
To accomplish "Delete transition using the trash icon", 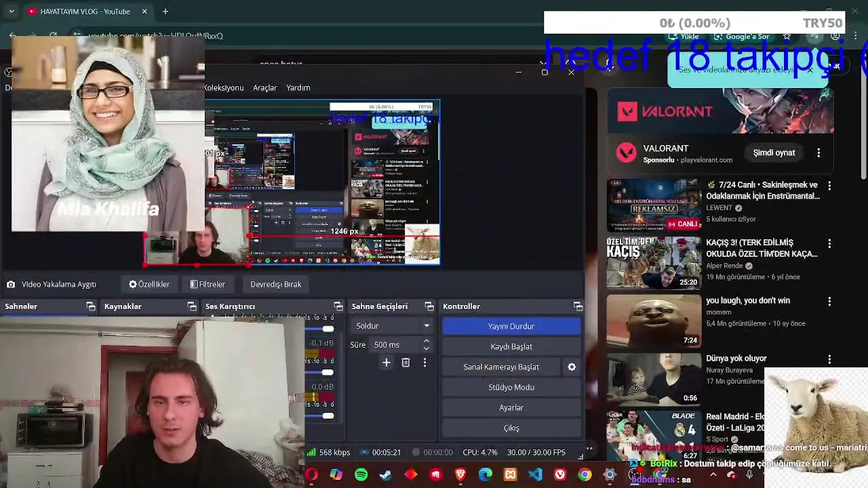I will tap(406, 363).
